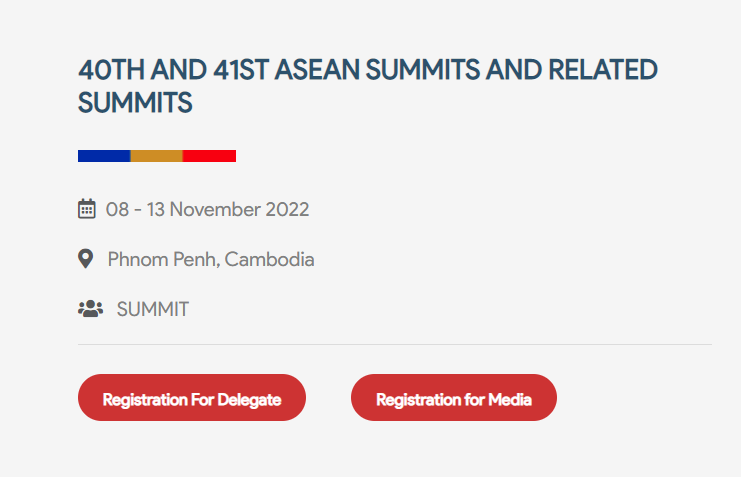741x477 pixels.
Task: Click the people group icon
Action: (x=90, y=309)
